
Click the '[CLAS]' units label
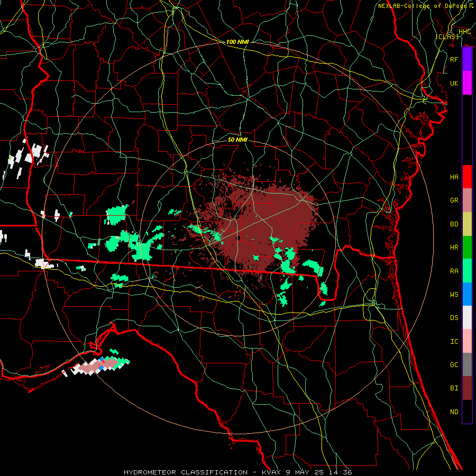pos(447,36)
